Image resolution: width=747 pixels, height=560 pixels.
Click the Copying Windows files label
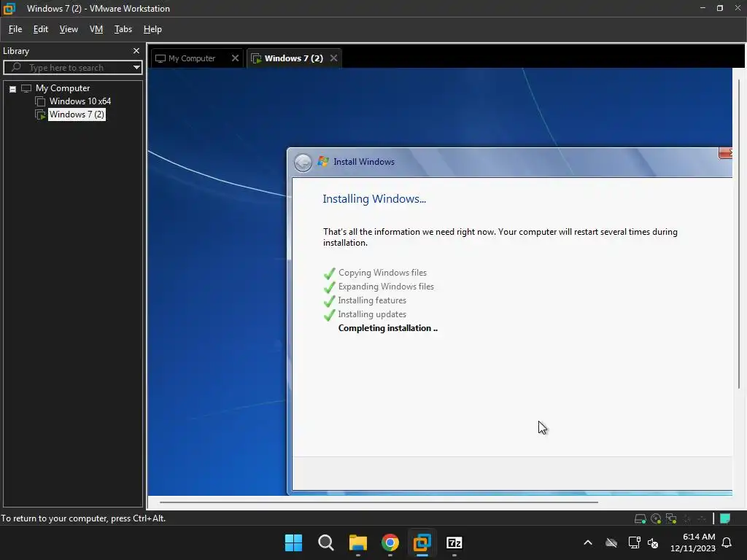(382, 273)
